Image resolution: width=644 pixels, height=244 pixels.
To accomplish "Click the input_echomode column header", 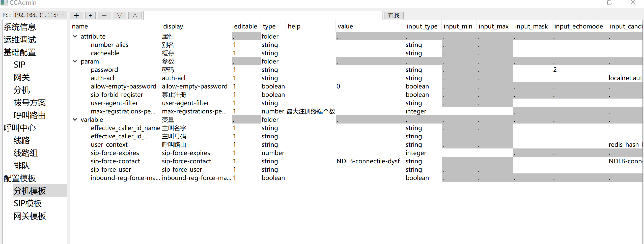I will click(x=580, y=26).
